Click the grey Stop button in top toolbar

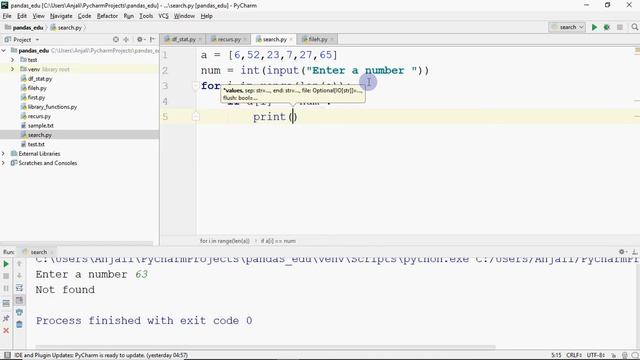click(x=620, y=27)
